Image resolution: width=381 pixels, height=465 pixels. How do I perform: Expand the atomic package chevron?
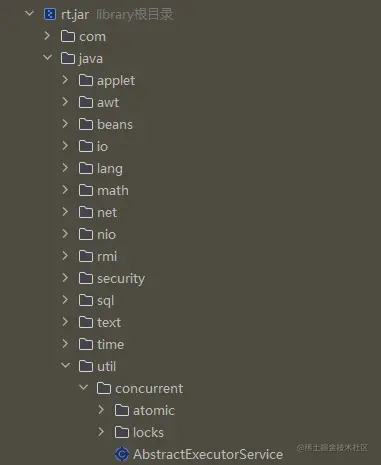tap(101, 410)
